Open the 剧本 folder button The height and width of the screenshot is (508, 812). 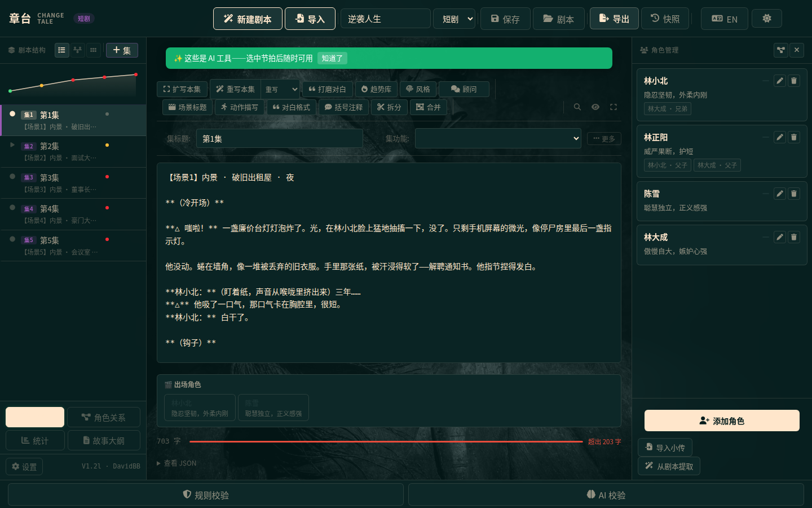click(x=559, y=19)
